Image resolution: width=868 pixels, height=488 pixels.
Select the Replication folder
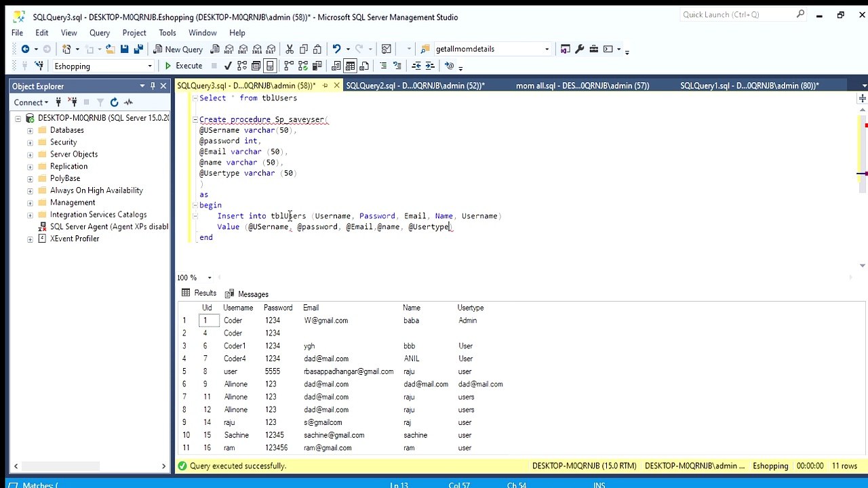tap(68, 166)
